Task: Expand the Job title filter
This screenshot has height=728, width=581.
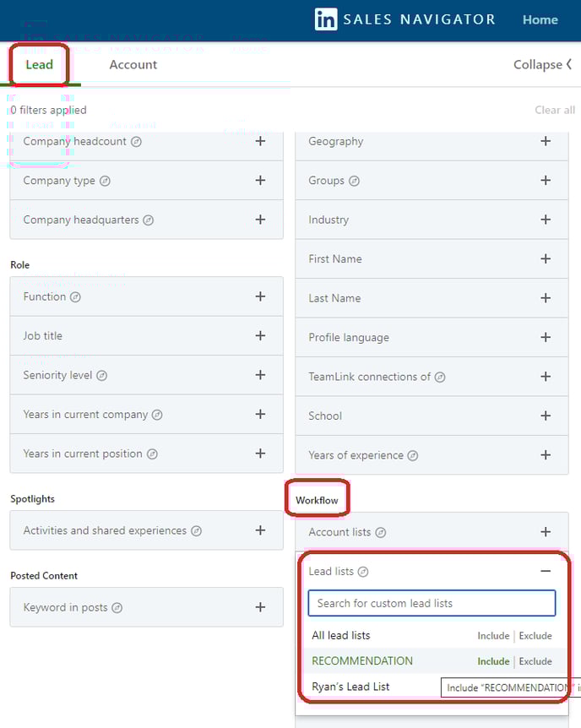Action: click(x=261, y=335)
